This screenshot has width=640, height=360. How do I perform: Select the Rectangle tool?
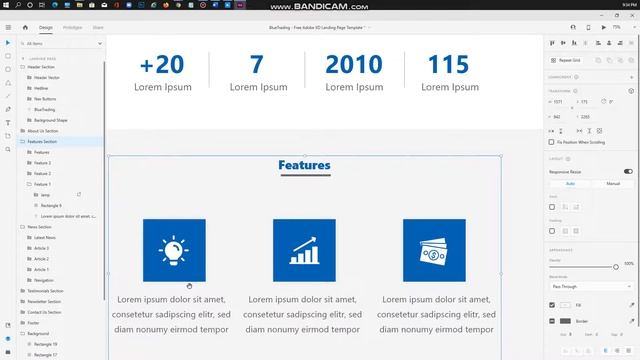coord(8,56)
